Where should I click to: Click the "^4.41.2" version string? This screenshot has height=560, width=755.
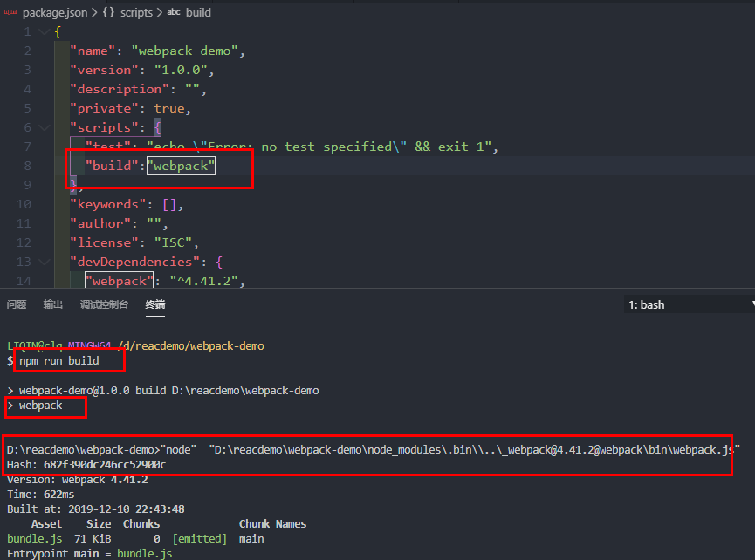point(203,281)
